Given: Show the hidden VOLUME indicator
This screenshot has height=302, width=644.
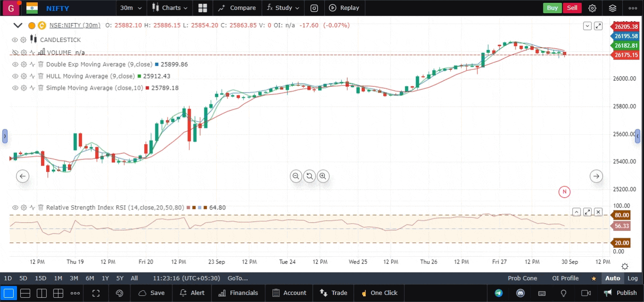Looking at the screenshot, I should [x=15, y=52].
